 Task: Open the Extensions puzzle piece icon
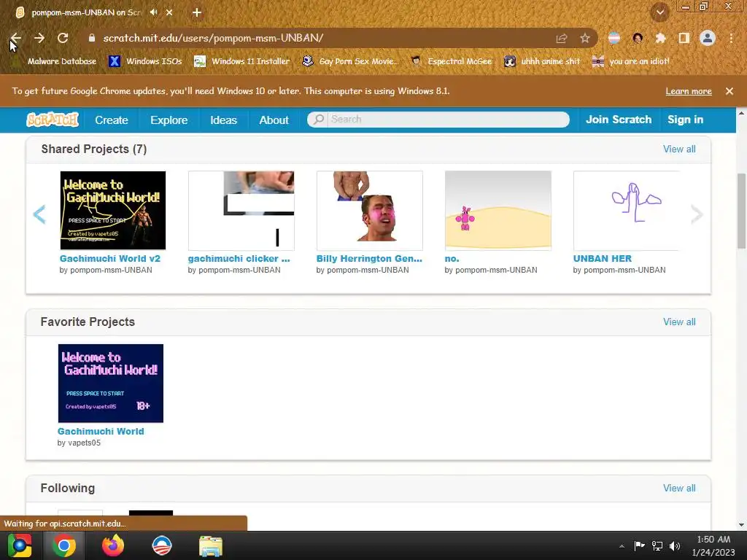click(x=660, y=38)
